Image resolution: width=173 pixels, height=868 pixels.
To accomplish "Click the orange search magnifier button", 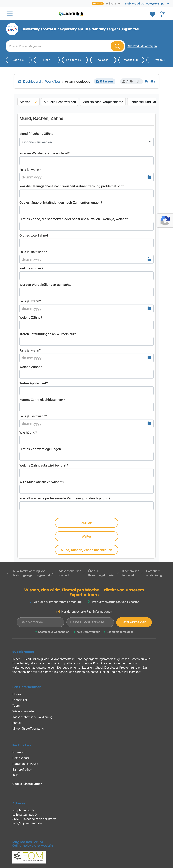I will click(117, 46).
